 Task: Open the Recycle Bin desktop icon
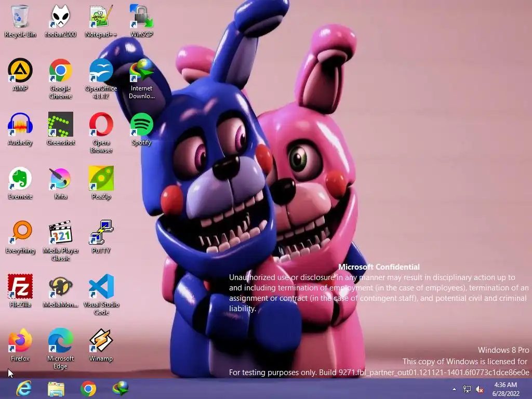[20, 21]
